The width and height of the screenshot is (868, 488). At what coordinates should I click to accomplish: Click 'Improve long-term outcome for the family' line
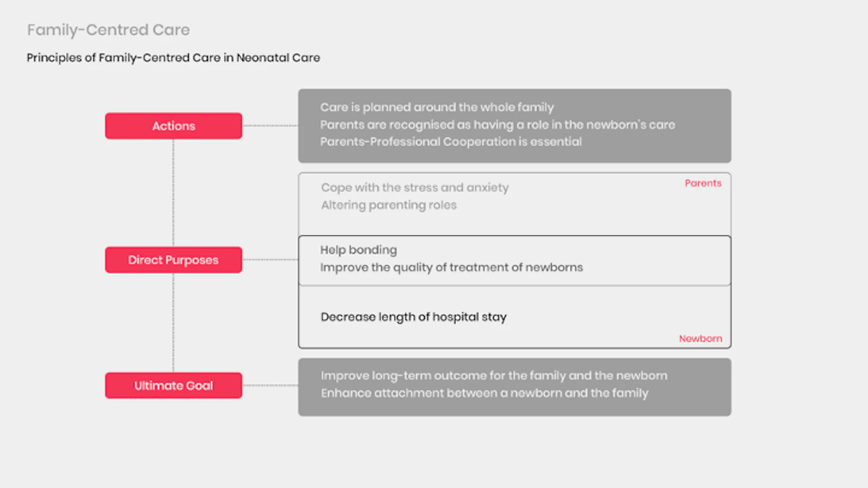pyautogui.click(x=494, y=376)
